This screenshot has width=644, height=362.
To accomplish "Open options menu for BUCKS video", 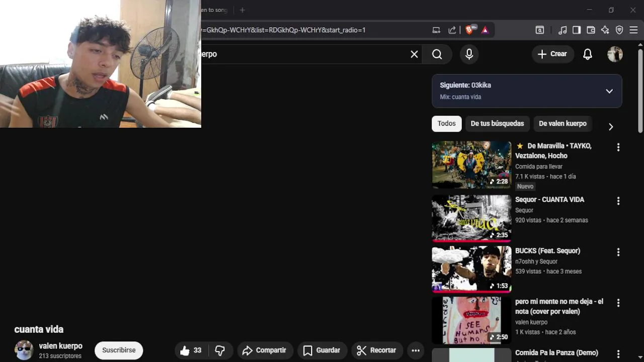I will pos(618,252).
